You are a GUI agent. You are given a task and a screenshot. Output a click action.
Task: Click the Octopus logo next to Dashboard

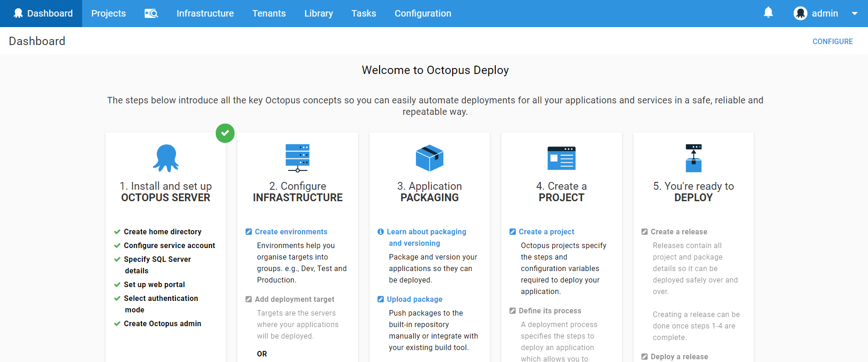(18, 13)
